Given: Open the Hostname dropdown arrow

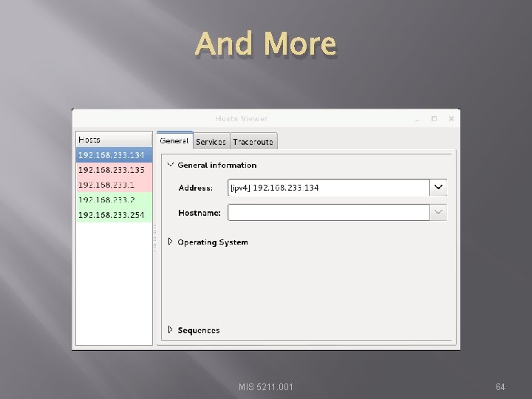Looking at the screenshot, I should [438, 212].
